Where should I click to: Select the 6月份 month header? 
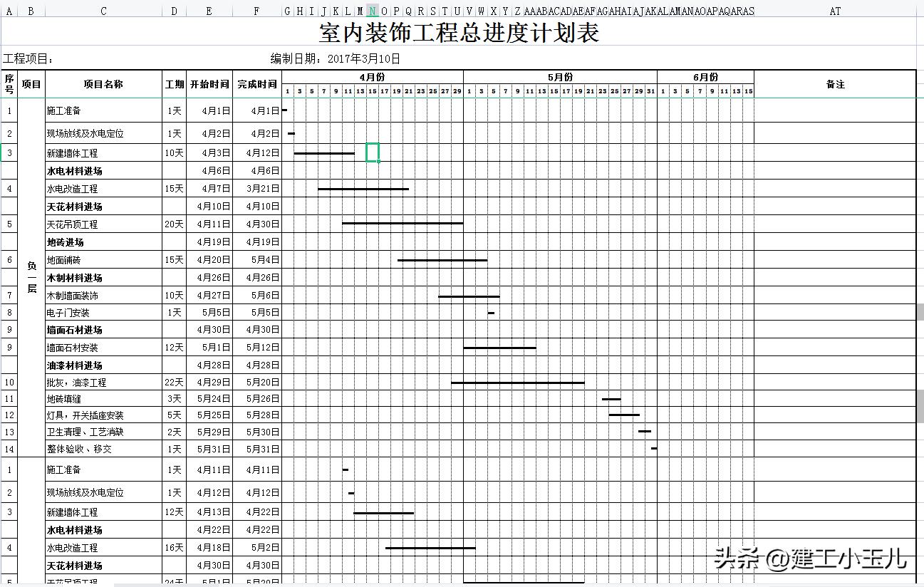pos(705,77)
